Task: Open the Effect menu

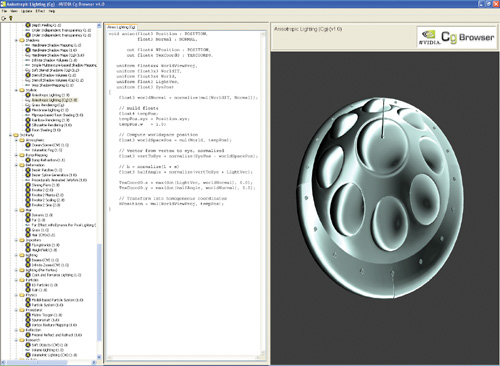Action: tap(40, 11)
